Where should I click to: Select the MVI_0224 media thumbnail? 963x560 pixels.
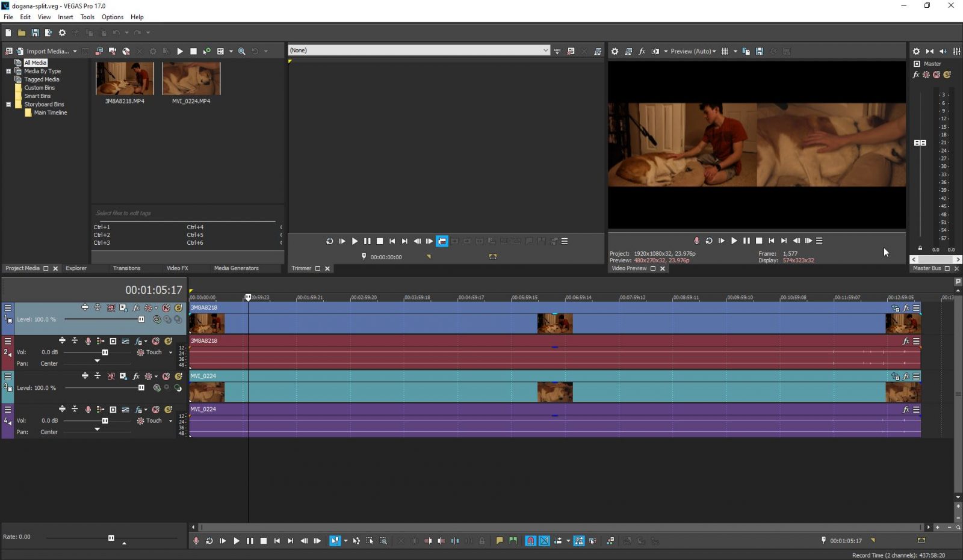point(191,78)
